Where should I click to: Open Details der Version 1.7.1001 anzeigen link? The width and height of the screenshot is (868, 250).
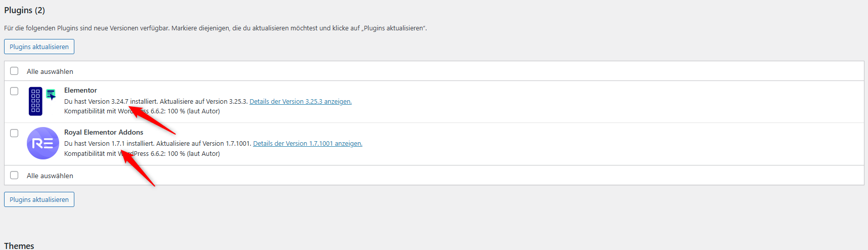coord(308,143)
